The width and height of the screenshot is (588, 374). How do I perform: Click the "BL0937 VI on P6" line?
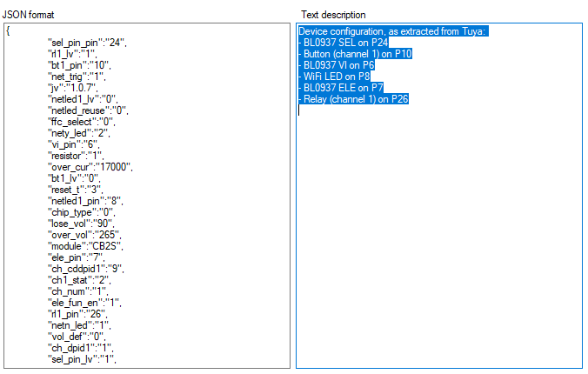pos(337,65)
